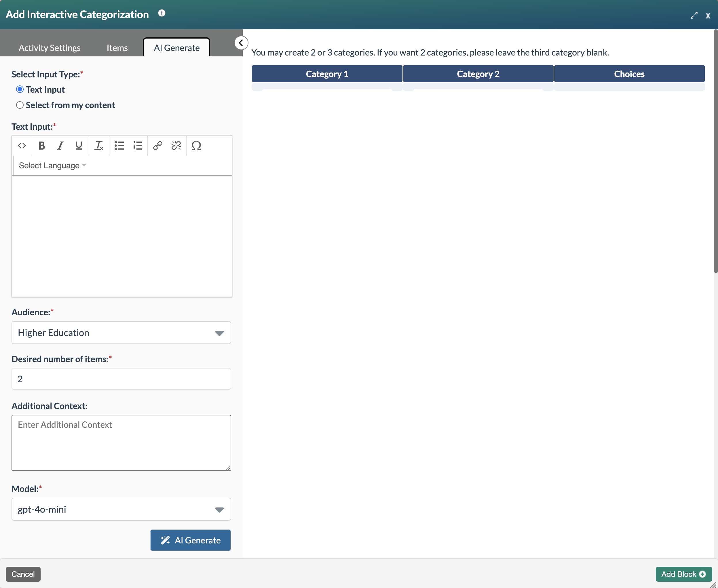Image resolution: width=718 pixels, height=588 pixels.
Task: Choose Select from my content option
Action: point(20,105)
